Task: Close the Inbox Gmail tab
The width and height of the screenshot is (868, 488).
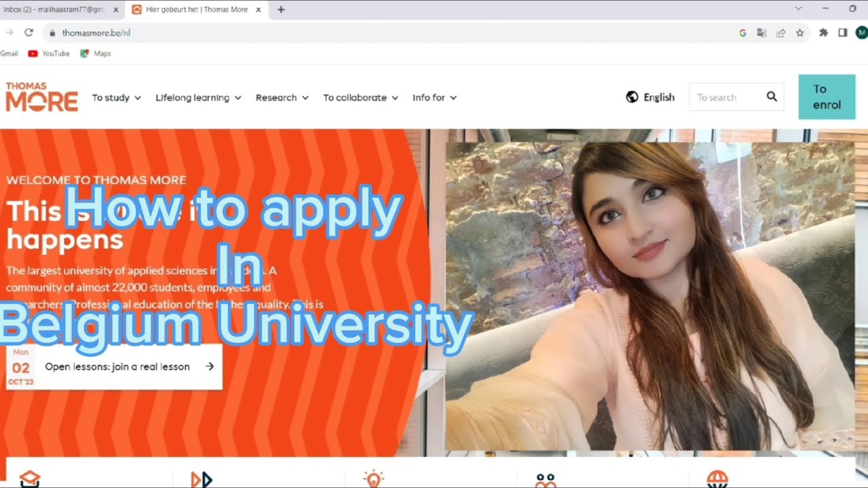Action: (115, 9)
